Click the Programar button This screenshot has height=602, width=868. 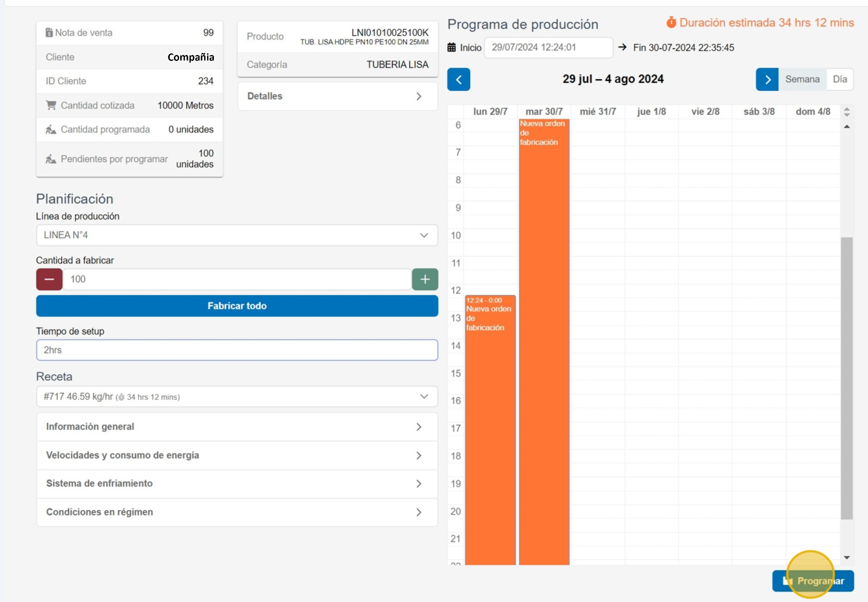813,581
